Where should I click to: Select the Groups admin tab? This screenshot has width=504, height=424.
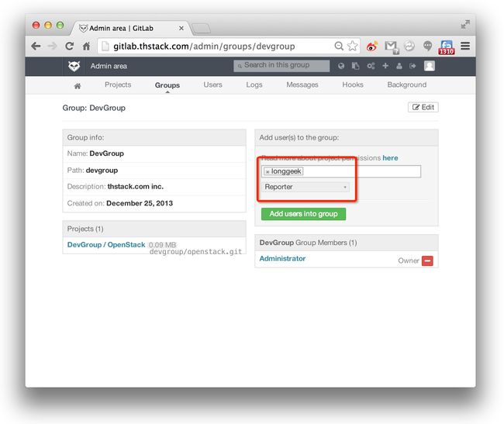[x=167, y=85]
